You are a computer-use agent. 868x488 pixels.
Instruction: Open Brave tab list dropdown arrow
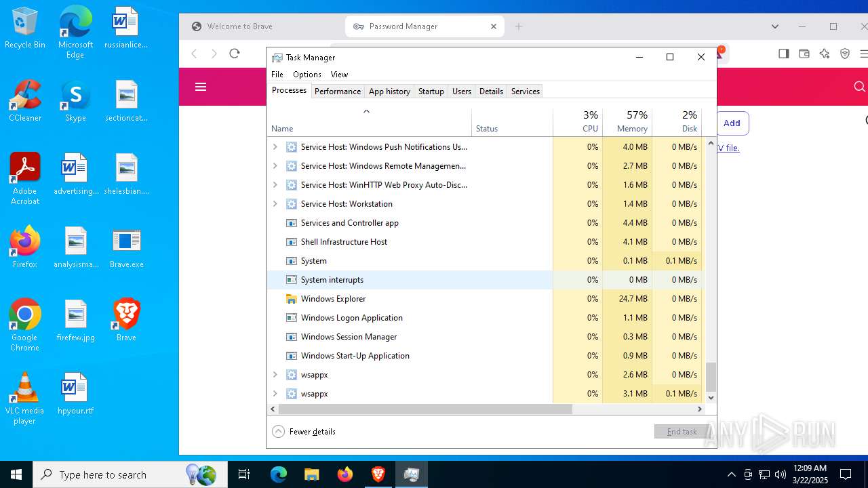tap(775, 26)
